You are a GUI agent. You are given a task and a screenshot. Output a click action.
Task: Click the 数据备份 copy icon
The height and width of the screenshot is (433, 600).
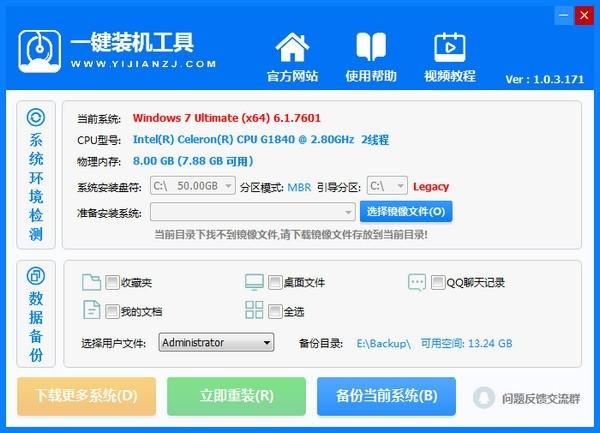point(36,275)
